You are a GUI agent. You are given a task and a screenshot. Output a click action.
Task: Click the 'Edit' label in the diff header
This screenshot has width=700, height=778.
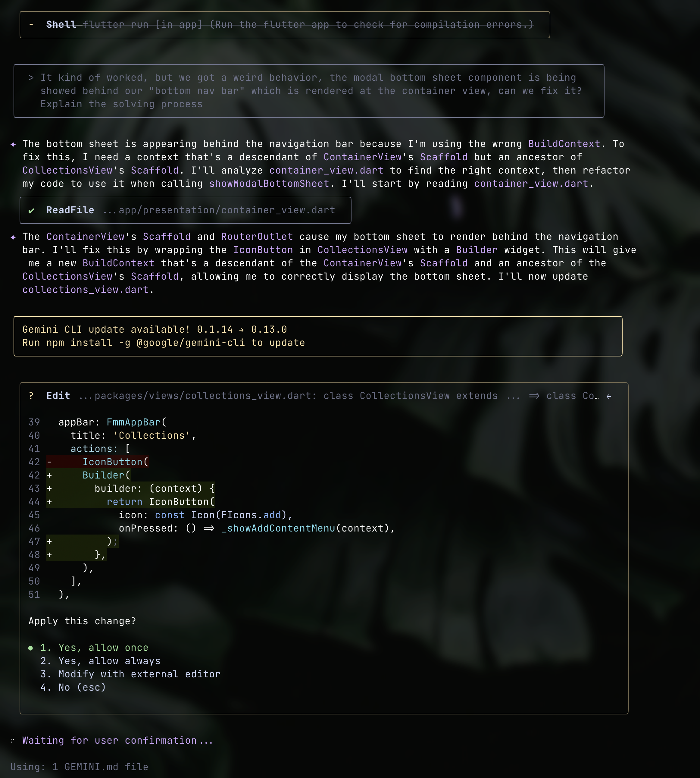coord(58,396)
